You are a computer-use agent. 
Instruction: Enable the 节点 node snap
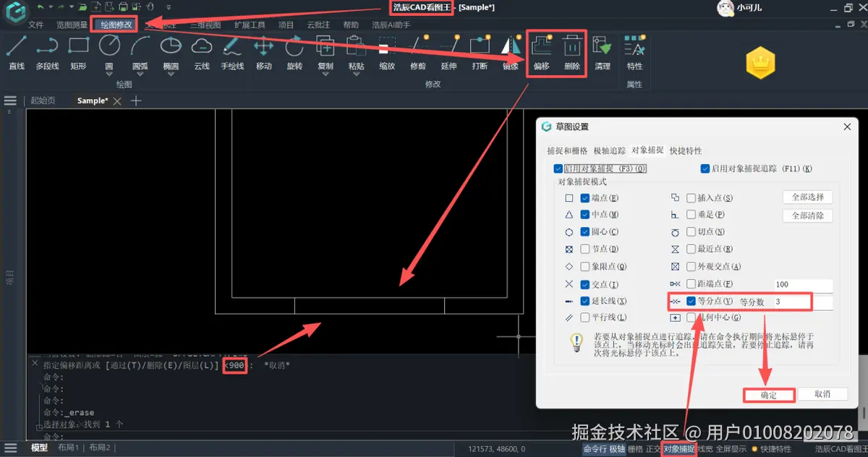click(x=585, y=249)
